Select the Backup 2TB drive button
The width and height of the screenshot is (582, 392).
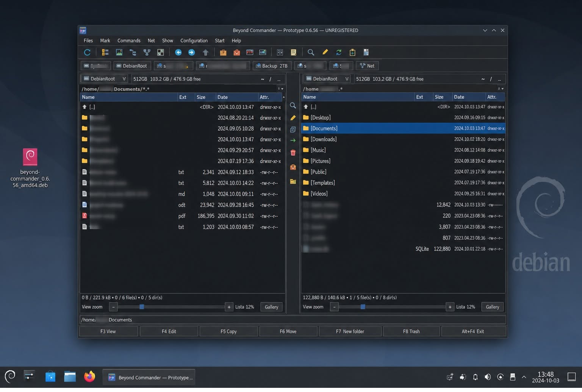(x=272, y=66)
